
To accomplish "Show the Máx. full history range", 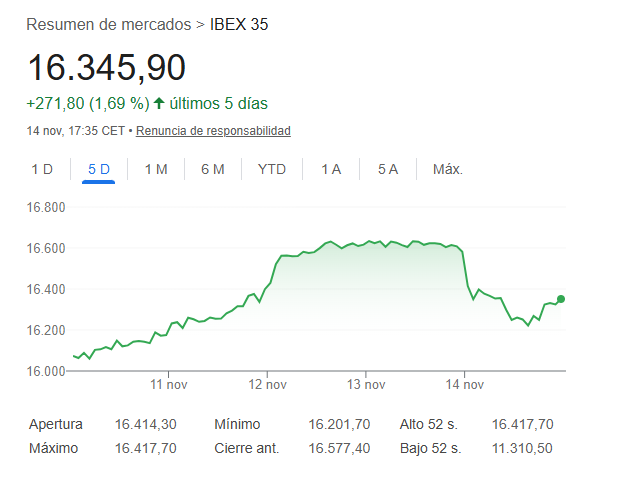I will coord(447,169).
